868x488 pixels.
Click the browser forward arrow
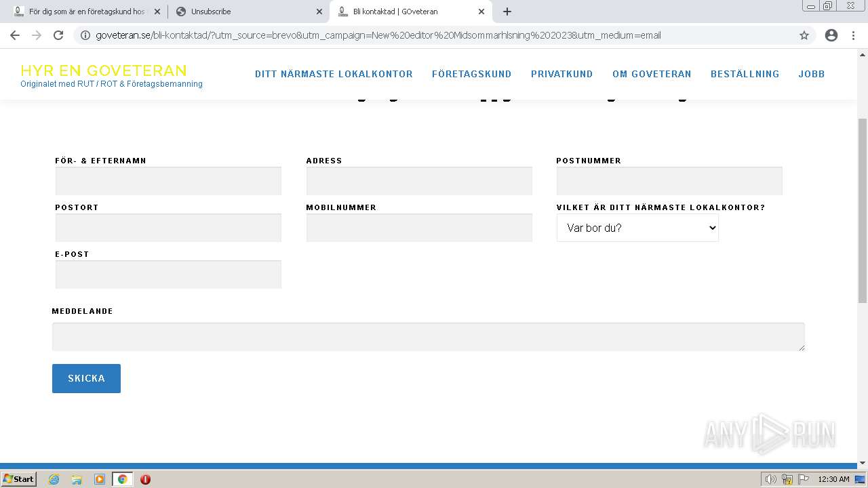pyautogui.click(x=37, y=35)
